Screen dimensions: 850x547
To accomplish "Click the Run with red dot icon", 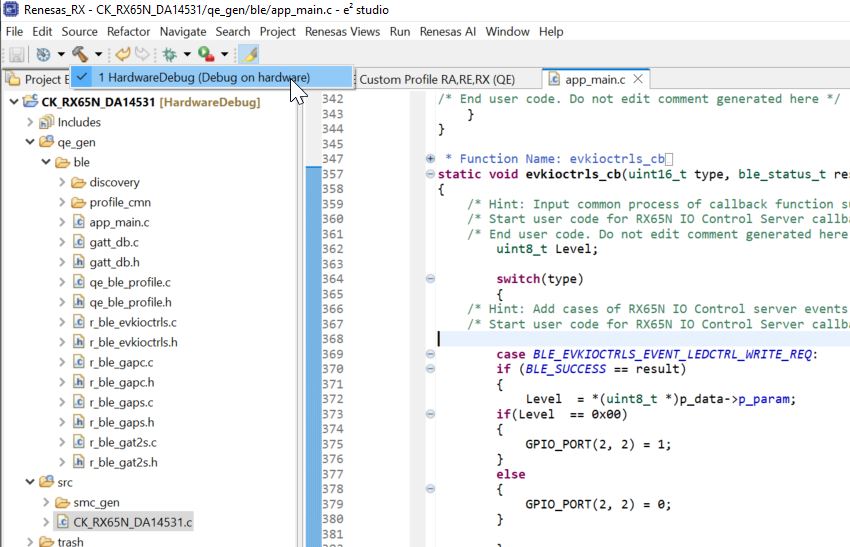I will [x=206, y=54].
